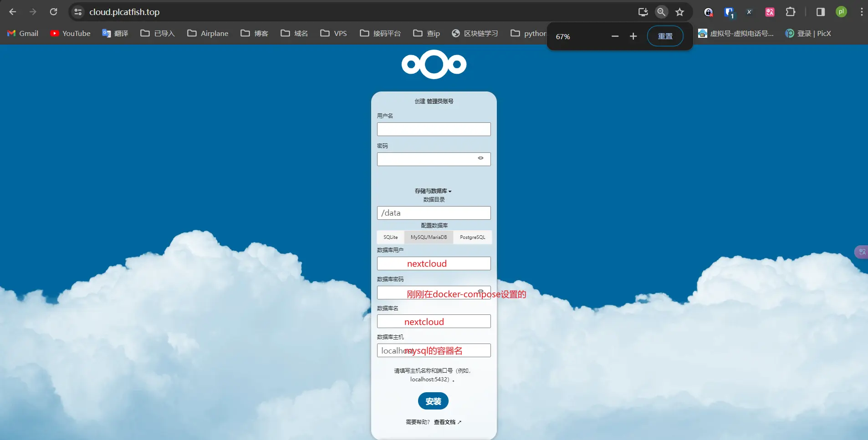Go back to the previous page
Viewport: 868px width, 440px height.
pyautogui.click(x=13, y=12)
